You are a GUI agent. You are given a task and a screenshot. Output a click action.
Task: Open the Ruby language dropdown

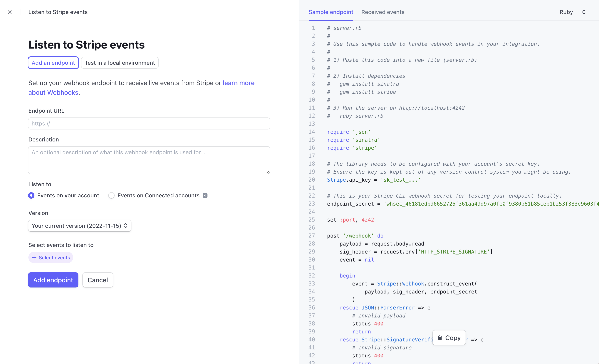click(566, 12)
